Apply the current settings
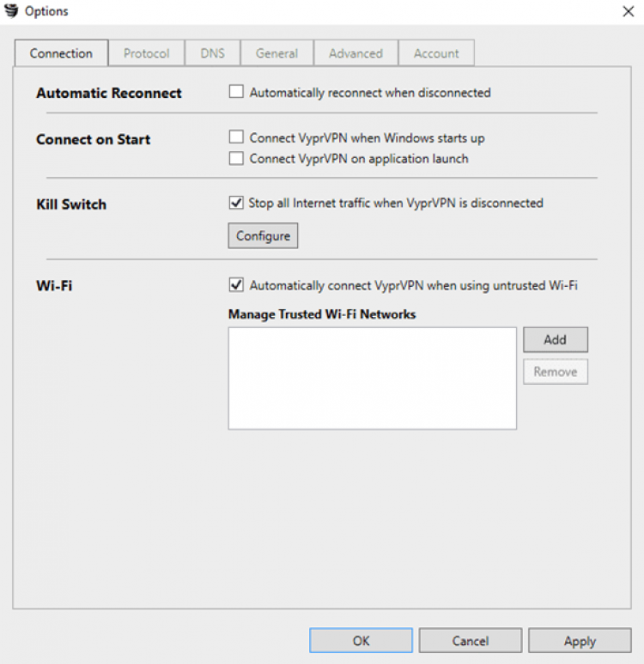The image size is (644, 664). coord(580,640)
